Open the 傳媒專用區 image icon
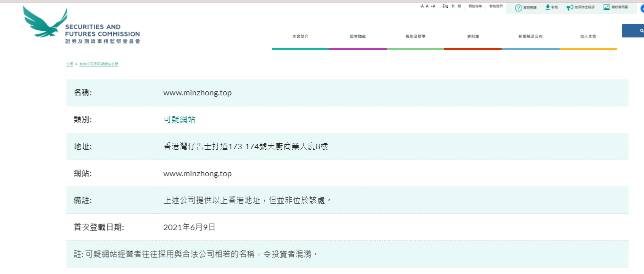This screenshot has height=274, width=644. (607, 7)
